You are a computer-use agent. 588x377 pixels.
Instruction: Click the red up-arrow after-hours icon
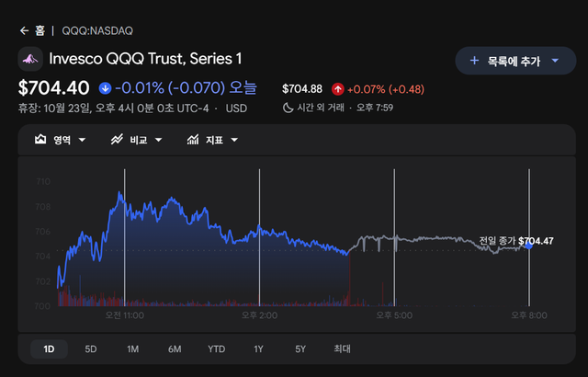[x=338, y=89]
